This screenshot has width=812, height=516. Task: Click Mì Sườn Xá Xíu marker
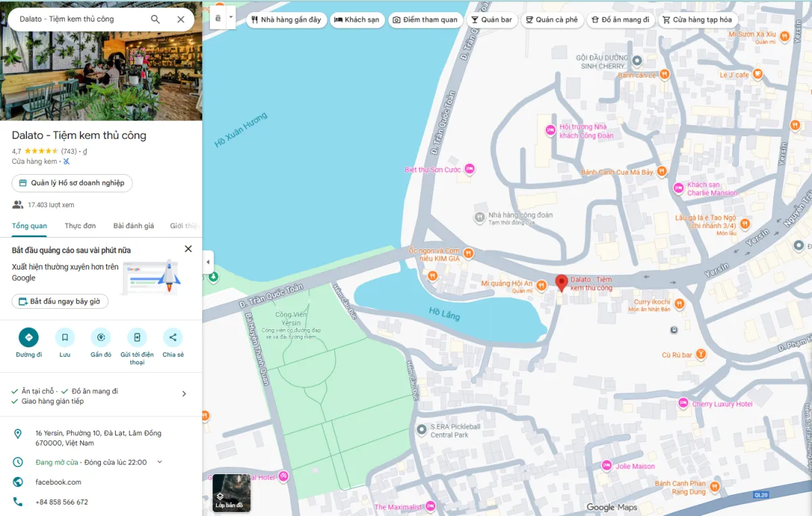tap(784, 37)
